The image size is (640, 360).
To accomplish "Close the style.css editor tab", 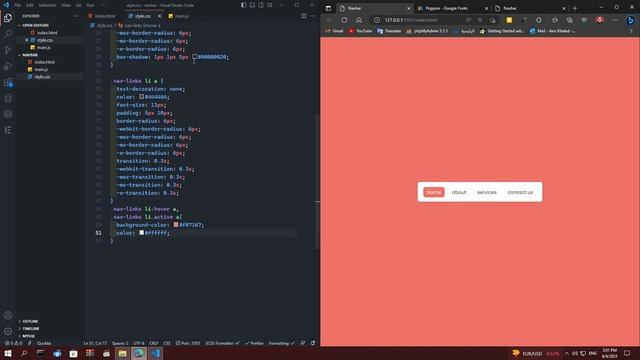I will [x=159, y=16].
